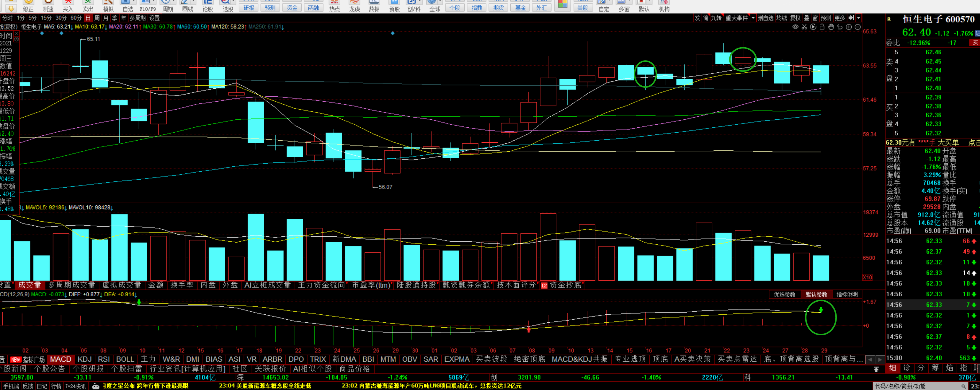Click the 指标说明 button
The height and width of the screenshot is (390, 980).
point(847,294)
